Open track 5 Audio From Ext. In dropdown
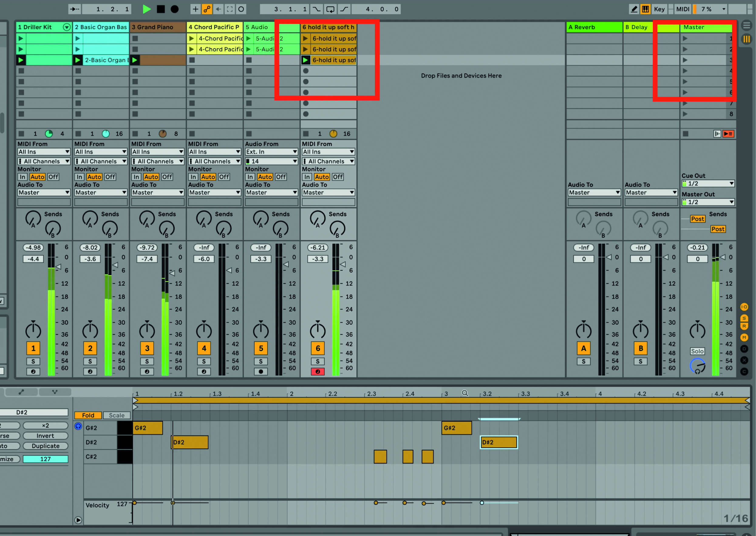The image size is (756, 536). (271, 152)
